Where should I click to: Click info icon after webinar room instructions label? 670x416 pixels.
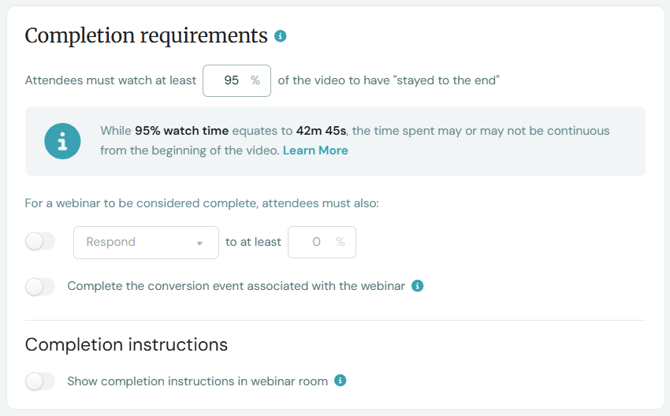340,380
